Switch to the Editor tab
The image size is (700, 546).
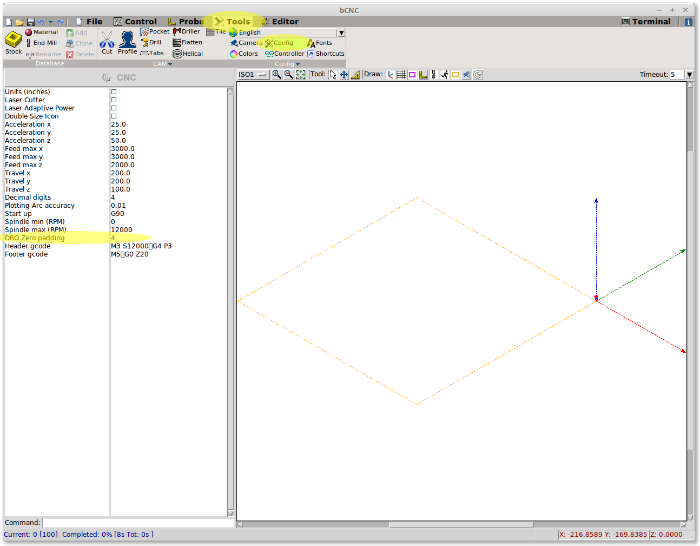pos(279,21)
